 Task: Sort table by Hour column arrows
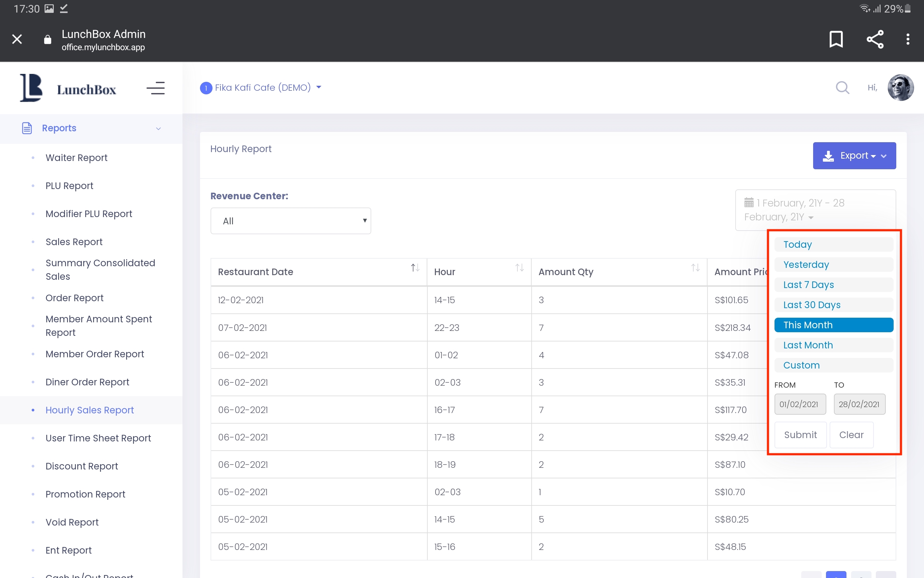coord(519,268)
